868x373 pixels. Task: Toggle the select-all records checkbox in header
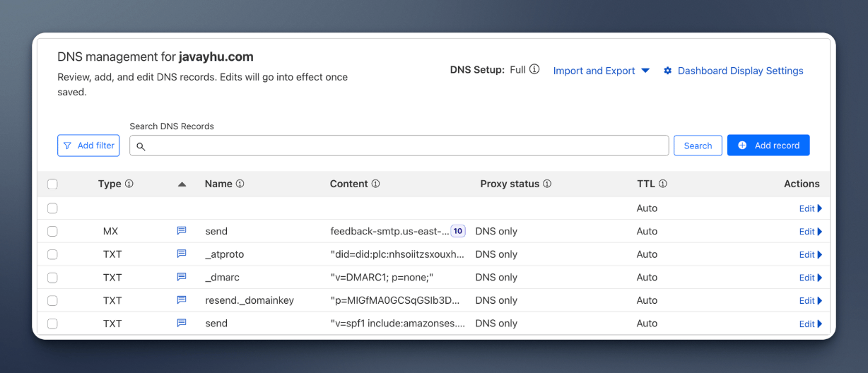52,184
